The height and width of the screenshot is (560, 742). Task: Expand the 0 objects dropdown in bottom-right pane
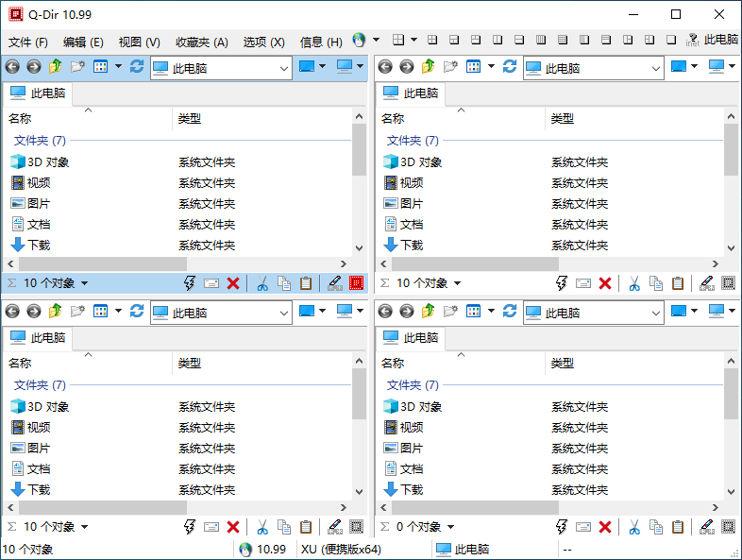coord(450,527)
